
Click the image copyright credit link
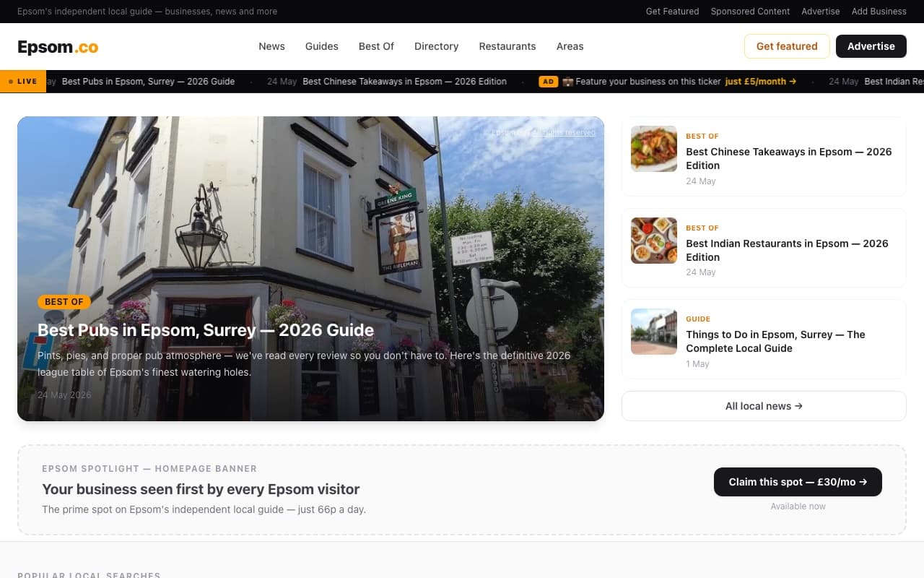coord(539,133)
